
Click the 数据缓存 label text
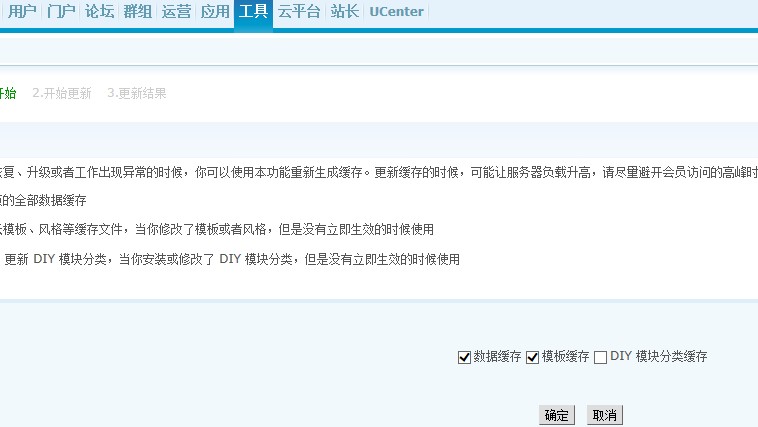click(x=497, y=356)
